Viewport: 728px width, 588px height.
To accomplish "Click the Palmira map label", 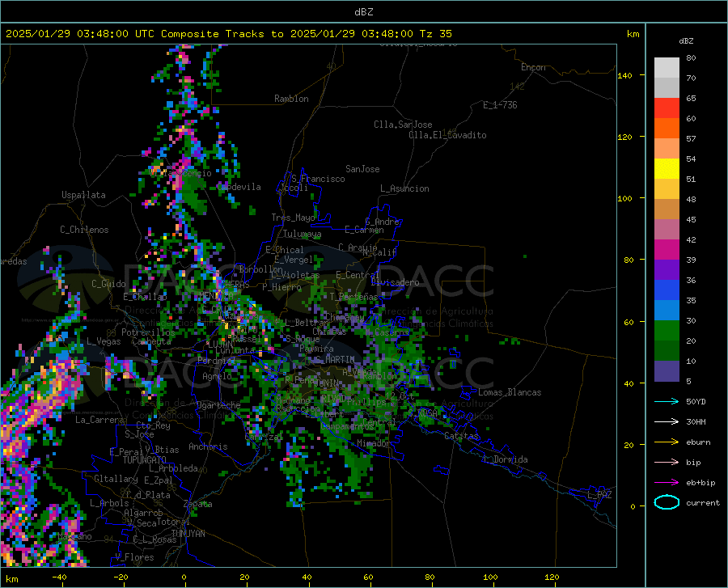I will coord(316,348).
